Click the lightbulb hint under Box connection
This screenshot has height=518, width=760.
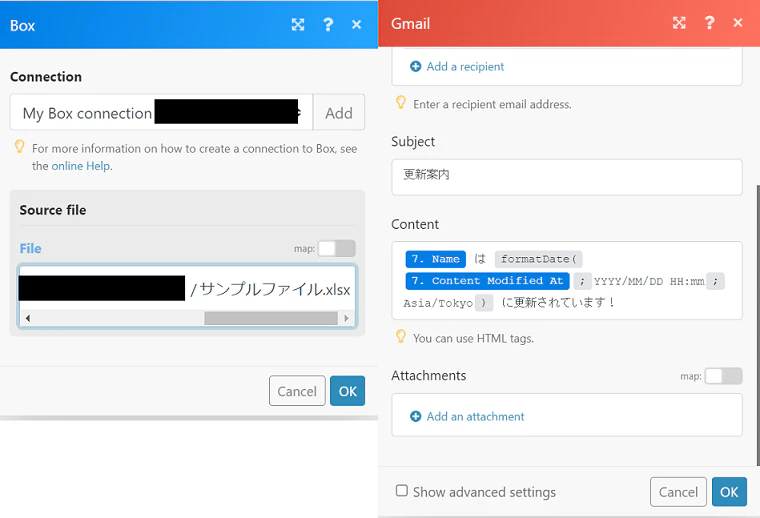(x=19, y=146)
